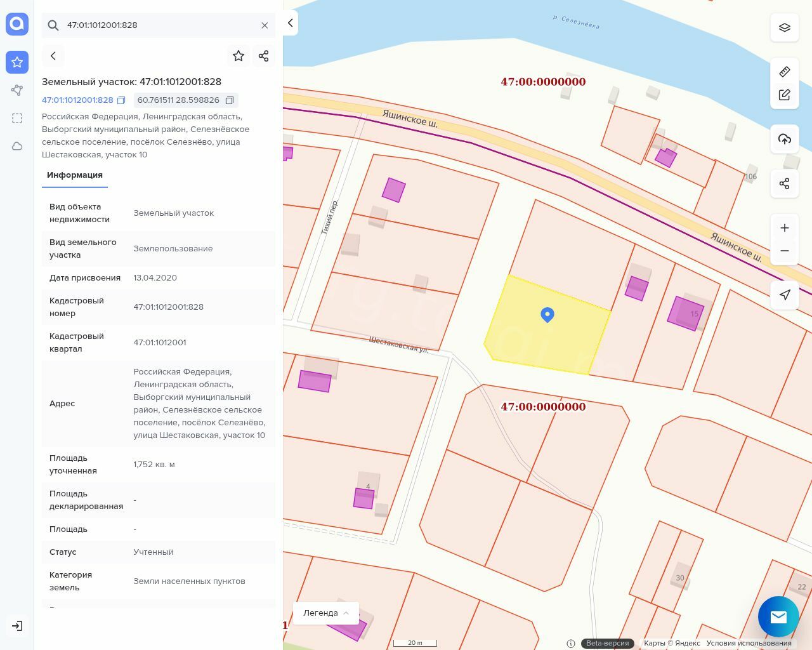The width and height of the screenshot is (812, 650).
Task: Share parcel via panel share icon
Action: (264, 56)
